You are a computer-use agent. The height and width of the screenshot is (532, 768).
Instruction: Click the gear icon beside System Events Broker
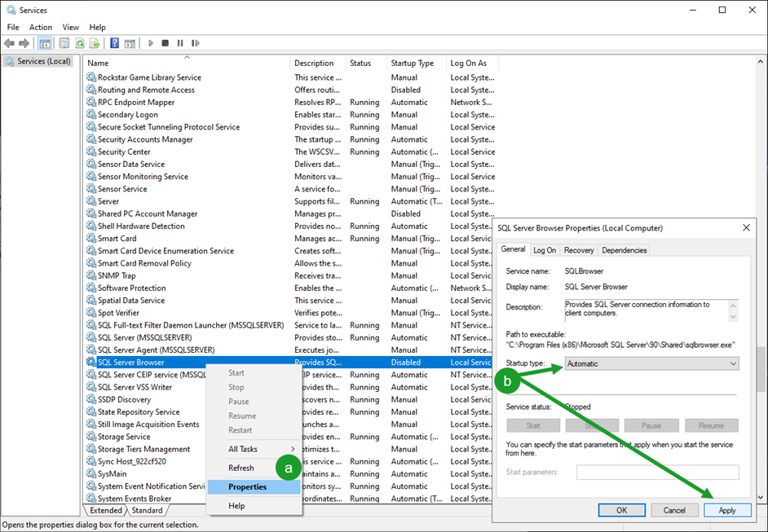coord(91,499)
